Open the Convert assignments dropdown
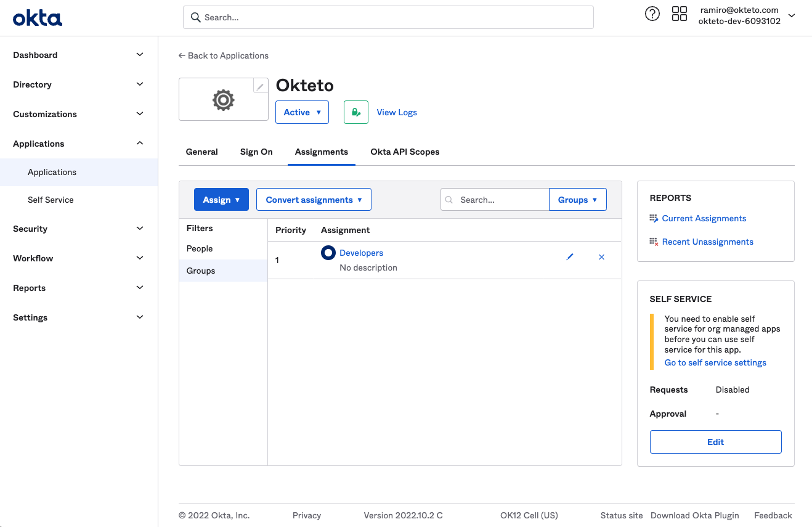This screenshot has height=527, width=812. point(314,199)
